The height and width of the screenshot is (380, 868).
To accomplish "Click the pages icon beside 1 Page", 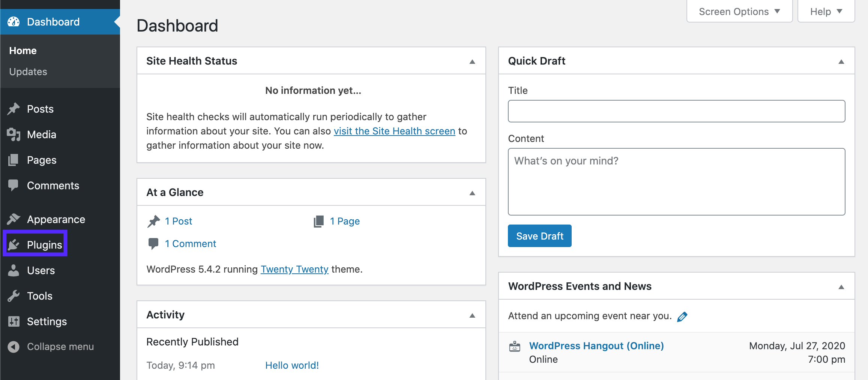I will (318, 221).
